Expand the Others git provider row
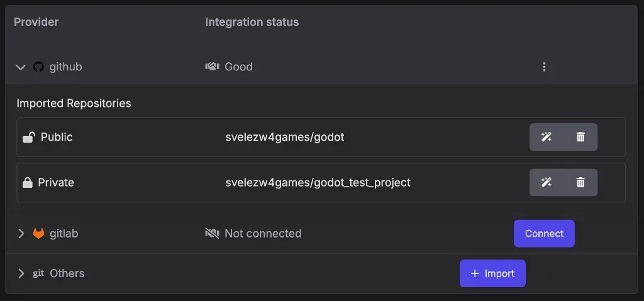Image resolution: width=644 pixels, height=301 pixels. coord(21,273)
